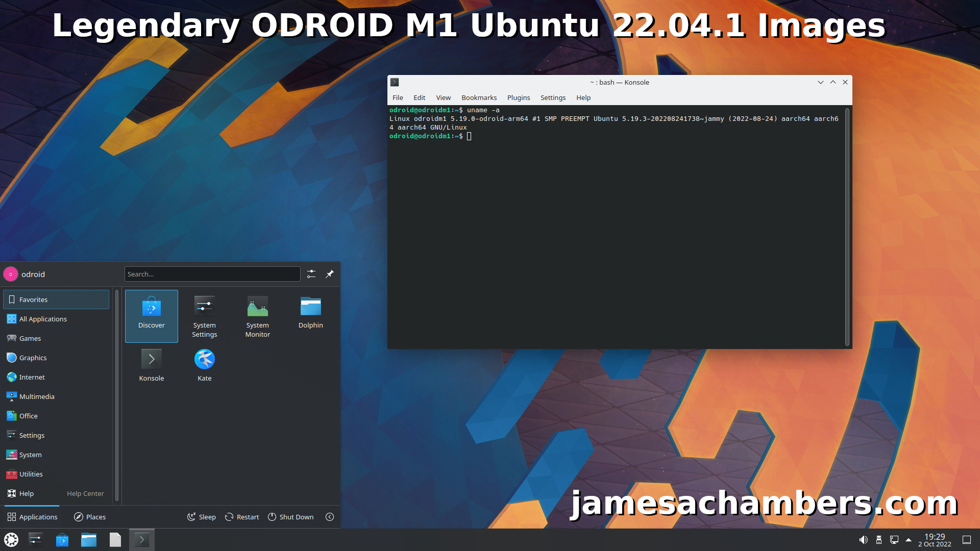The image size is (980, 551).
Task: Click the Search applications input field
Action: (211, 274)
